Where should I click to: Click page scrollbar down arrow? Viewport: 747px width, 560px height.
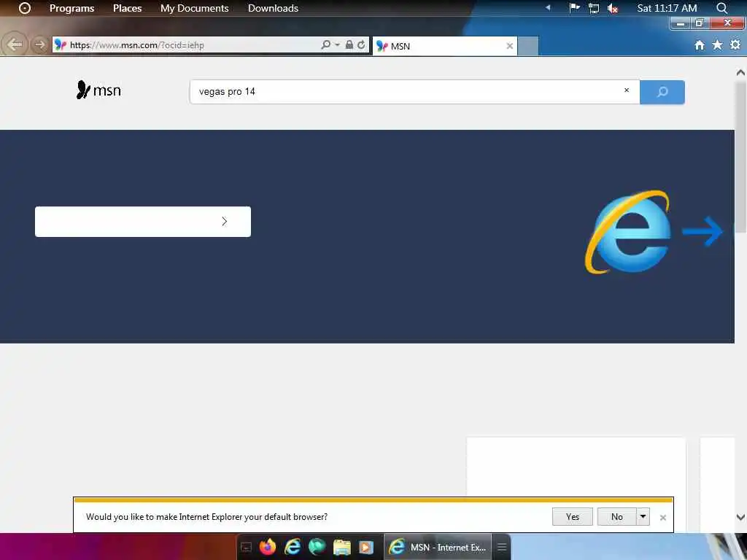pos(740,517)
